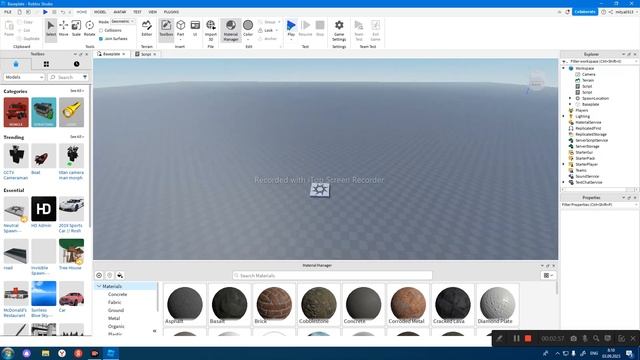
Task: Click the Filter workspace field in Explorer
Action: pyautogui.click(x=599, y=61)
